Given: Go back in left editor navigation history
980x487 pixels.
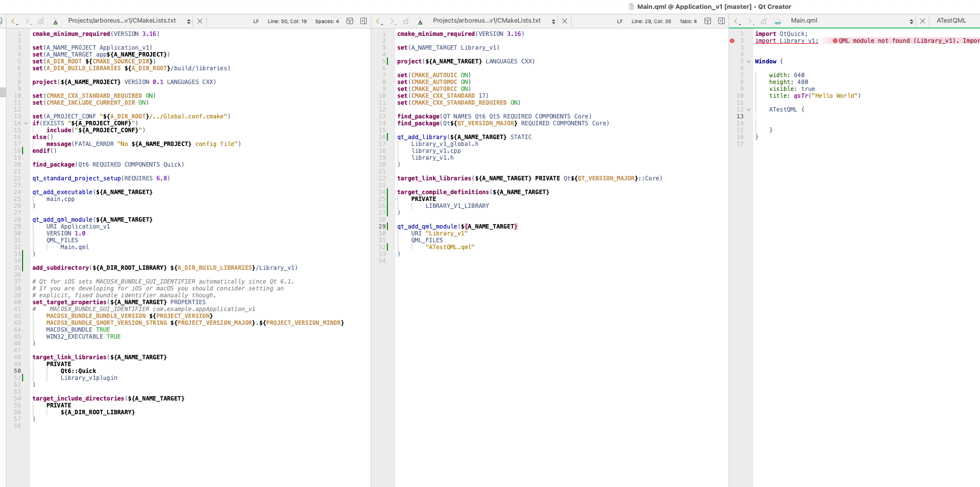Looking at the screenshot, I should (14, 21).
